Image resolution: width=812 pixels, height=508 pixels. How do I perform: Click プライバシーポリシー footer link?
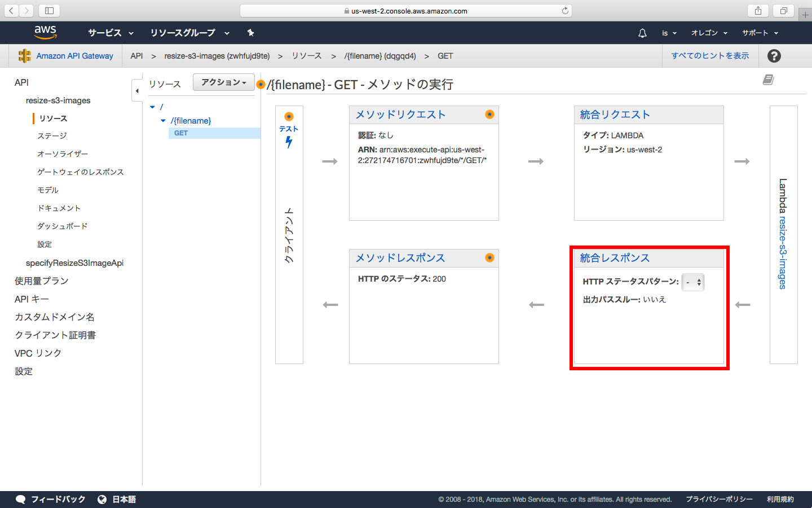pos(719,500)
